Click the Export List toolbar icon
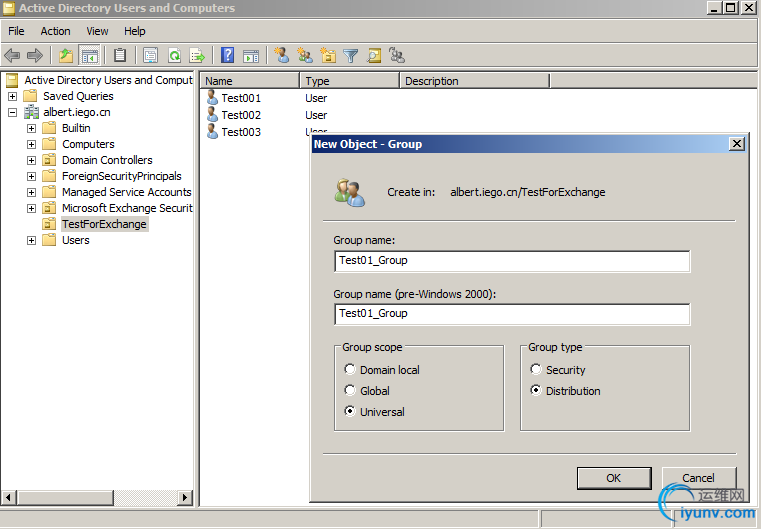 click(x=197, y=55)
